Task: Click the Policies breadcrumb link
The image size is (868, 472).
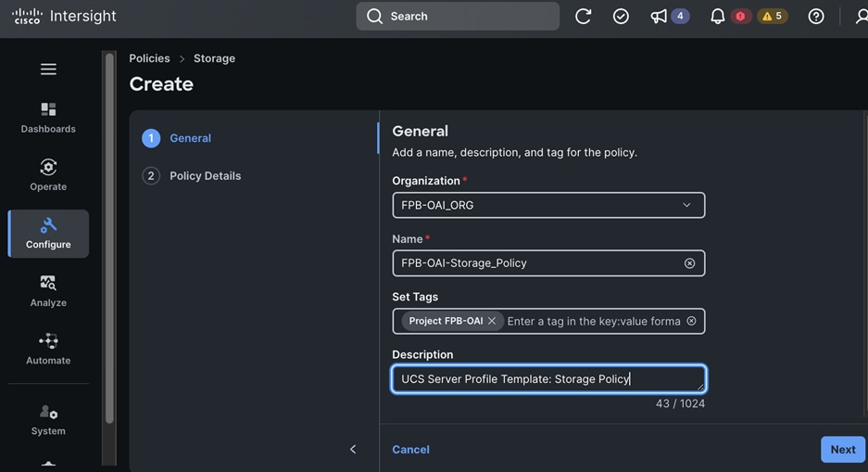Action: (x=149, y=58)
